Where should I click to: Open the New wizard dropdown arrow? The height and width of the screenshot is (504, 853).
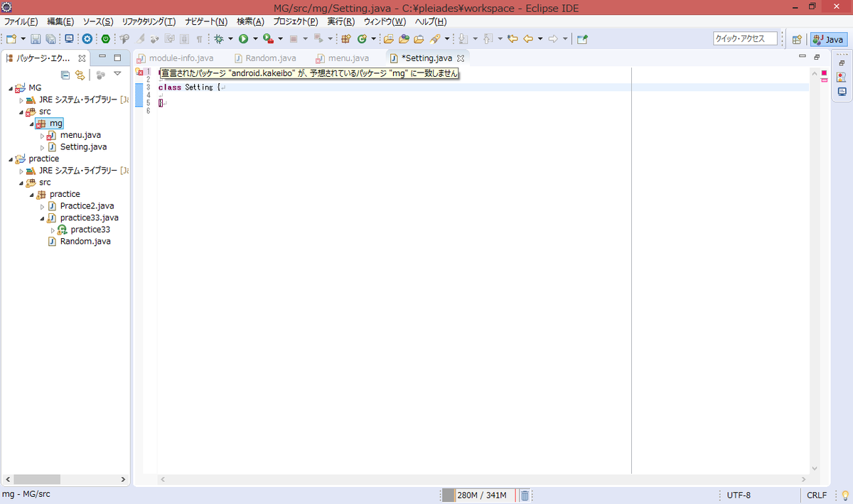point(23,39)
